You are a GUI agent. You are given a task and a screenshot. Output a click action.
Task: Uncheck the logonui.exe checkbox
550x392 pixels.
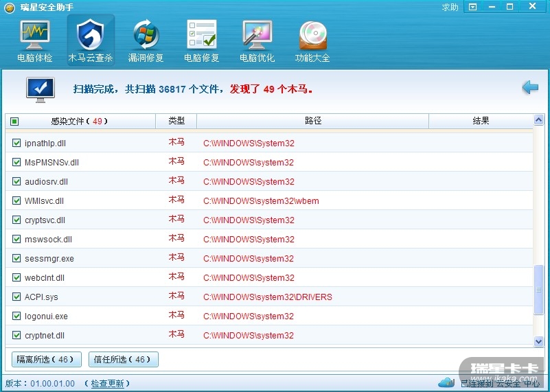point(16,316)
